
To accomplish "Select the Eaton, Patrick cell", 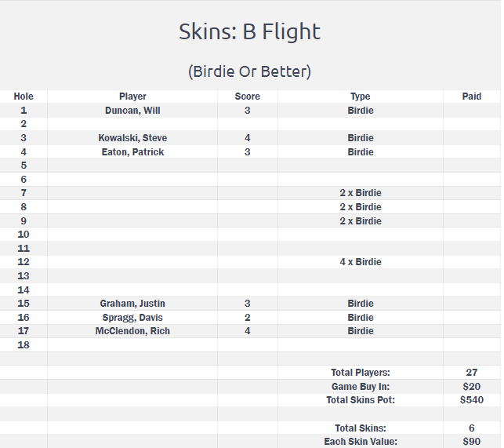I will 132,152.
